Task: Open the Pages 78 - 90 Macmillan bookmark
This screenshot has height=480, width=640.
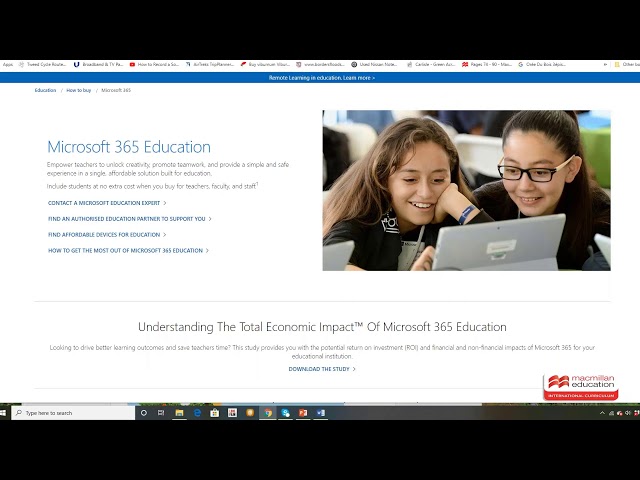Action: pyautogui.click(x=487, y=64)
